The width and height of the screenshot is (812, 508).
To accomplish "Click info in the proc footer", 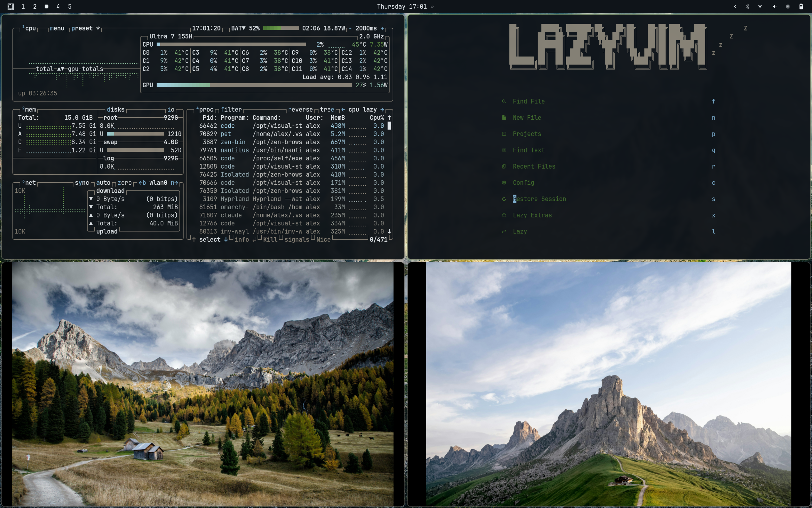I will (x=242, y=239).
